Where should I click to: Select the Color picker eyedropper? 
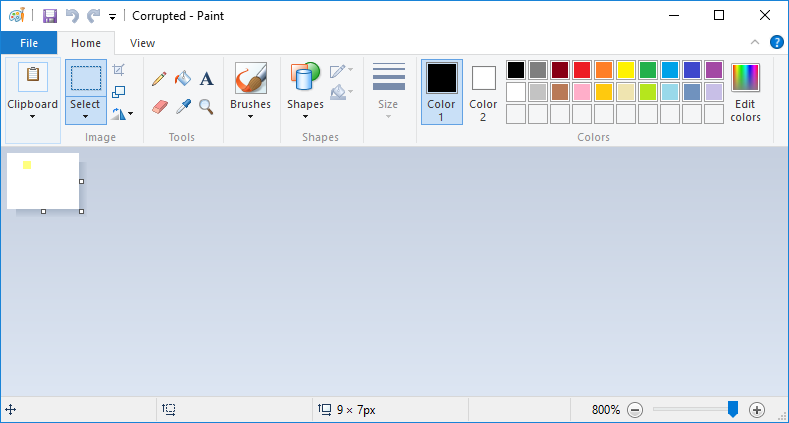[183, 107]
